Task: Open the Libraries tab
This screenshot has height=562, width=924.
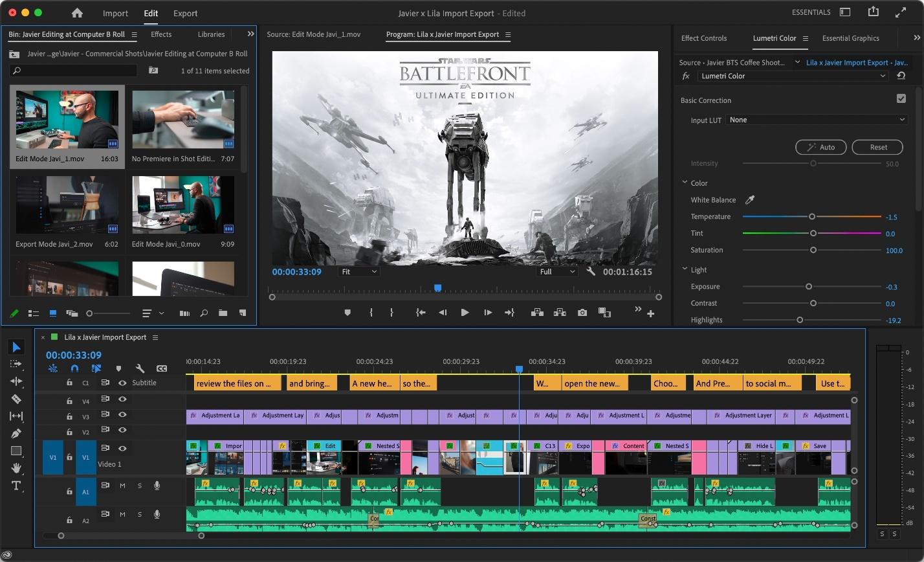Action: (x=211, y=34)
